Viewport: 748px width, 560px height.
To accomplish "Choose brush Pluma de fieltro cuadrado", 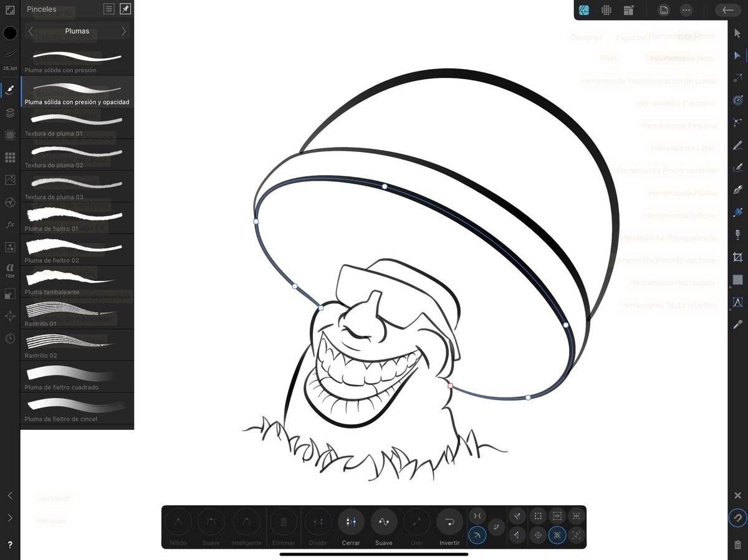I will [x=77, y=376].
